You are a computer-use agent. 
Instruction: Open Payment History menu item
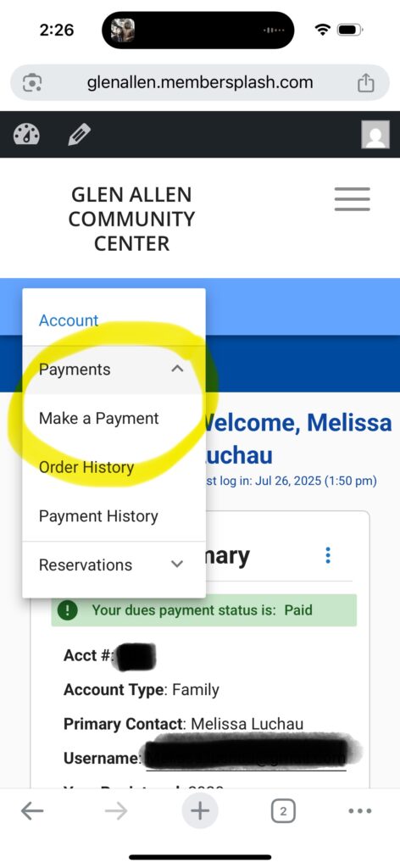[98, 516]
